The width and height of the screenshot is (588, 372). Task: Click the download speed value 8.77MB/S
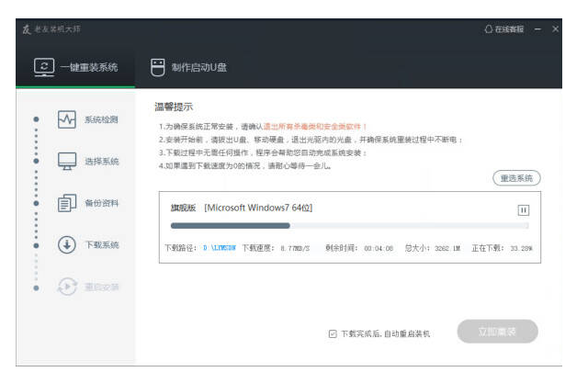(x=295, y=248)
